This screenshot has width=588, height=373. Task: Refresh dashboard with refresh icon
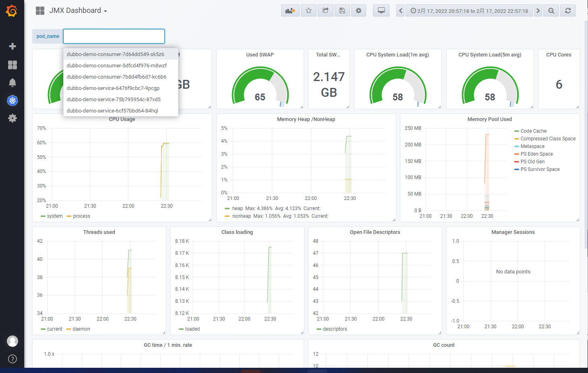[x=568, y=11]
